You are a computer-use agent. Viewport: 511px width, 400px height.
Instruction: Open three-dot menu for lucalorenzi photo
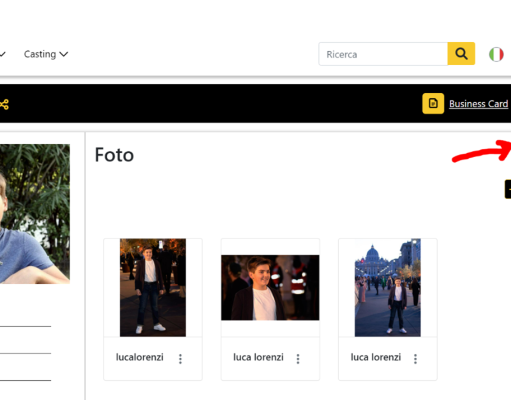pyautogui.click(x=180, y=359)
